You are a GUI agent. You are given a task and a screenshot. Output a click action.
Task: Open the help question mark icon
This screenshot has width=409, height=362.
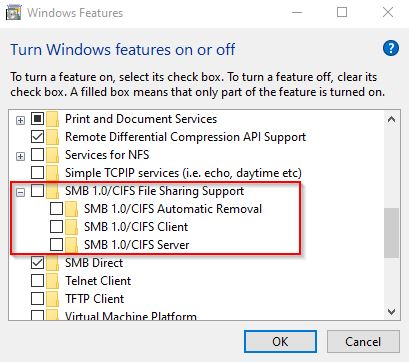(x=391, y=49)
